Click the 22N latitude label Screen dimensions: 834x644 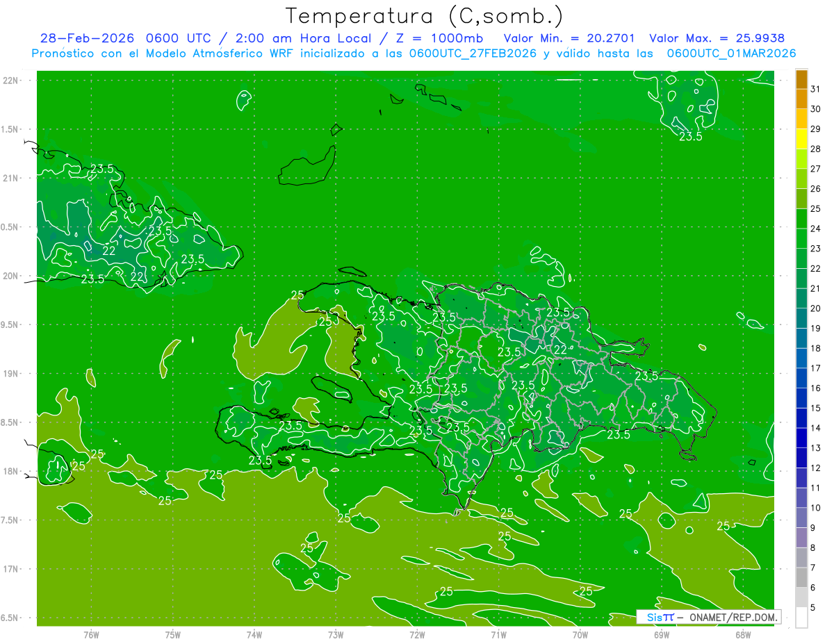(10, 81)
